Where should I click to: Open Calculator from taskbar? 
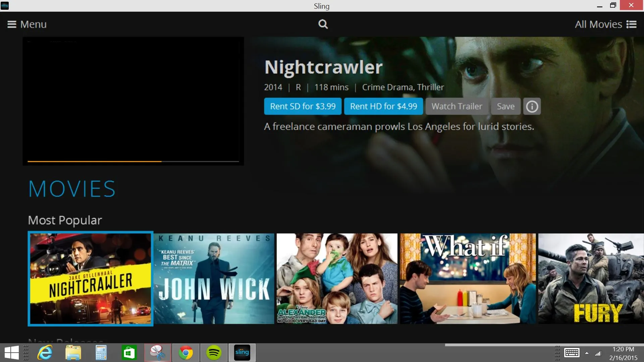click(x=101, y=353)
